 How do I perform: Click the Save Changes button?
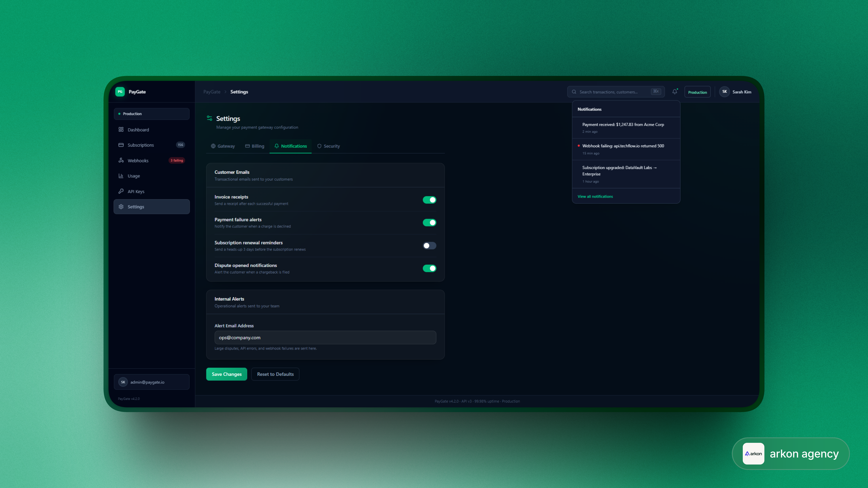pyautogui.click(x=226, y=374)
